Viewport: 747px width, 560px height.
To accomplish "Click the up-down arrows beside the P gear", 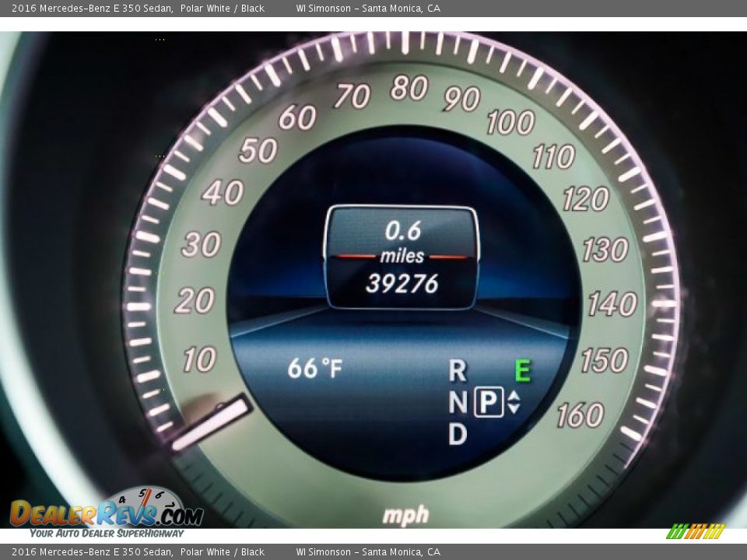I will click(514, 402).
